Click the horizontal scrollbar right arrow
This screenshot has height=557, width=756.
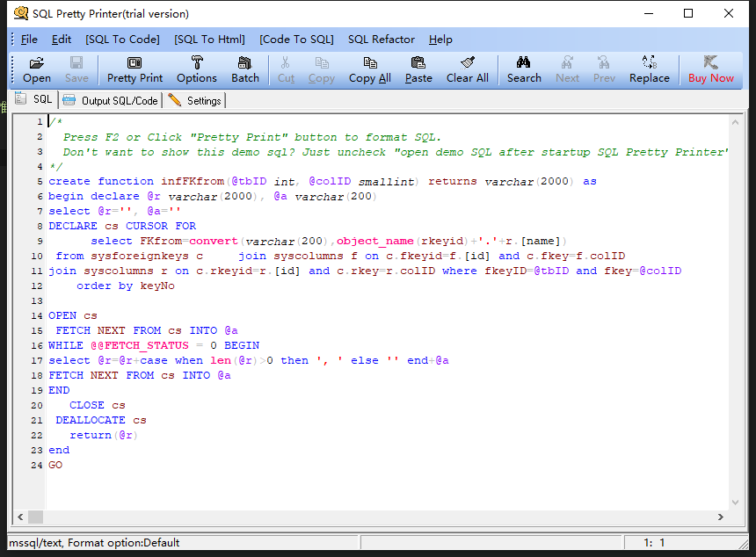[720, 517]
